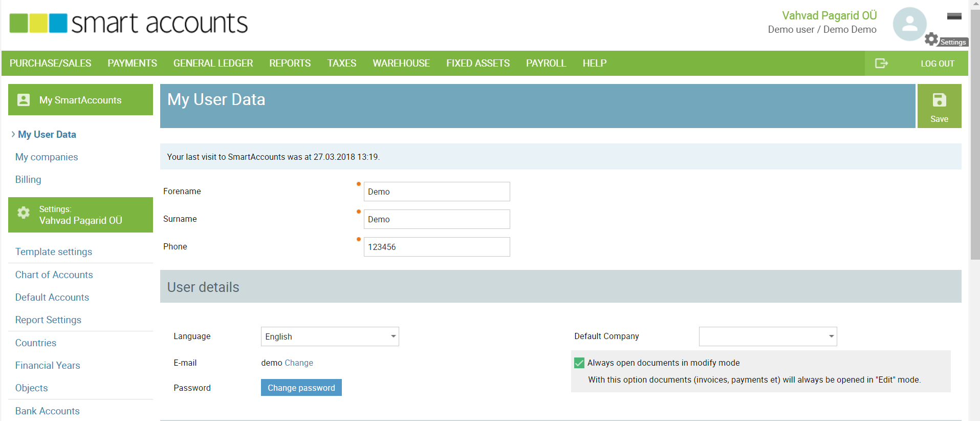Open the Language dropdown
The width and height of the screenshot is (980, 421).
(330, 336)
